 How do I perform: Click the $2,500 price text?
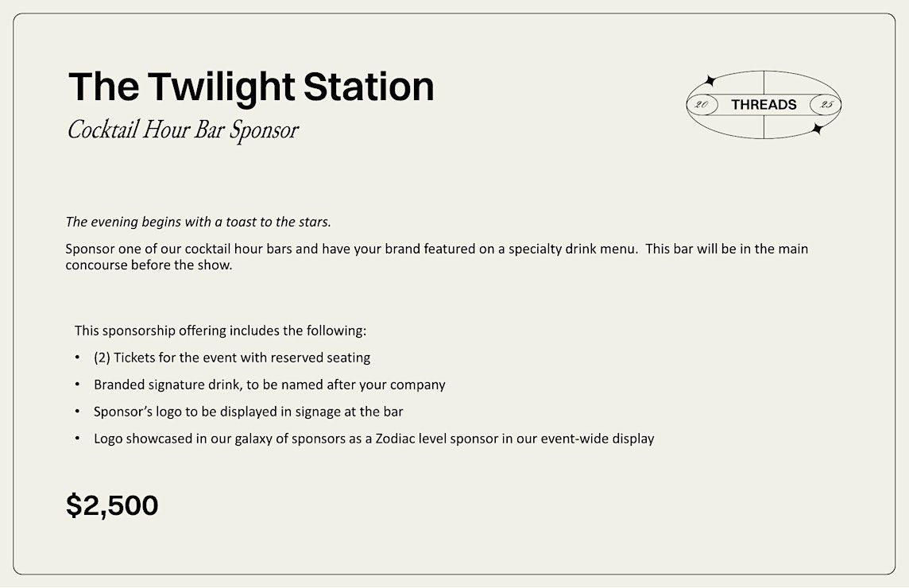[x=112, y=505]
